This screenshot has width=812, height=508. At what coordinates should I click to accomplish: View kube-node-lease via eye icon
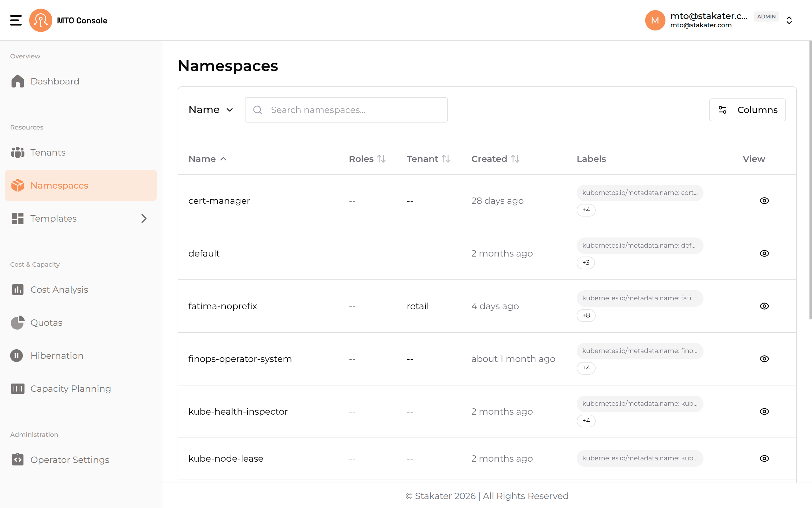[x=764, y=458]
